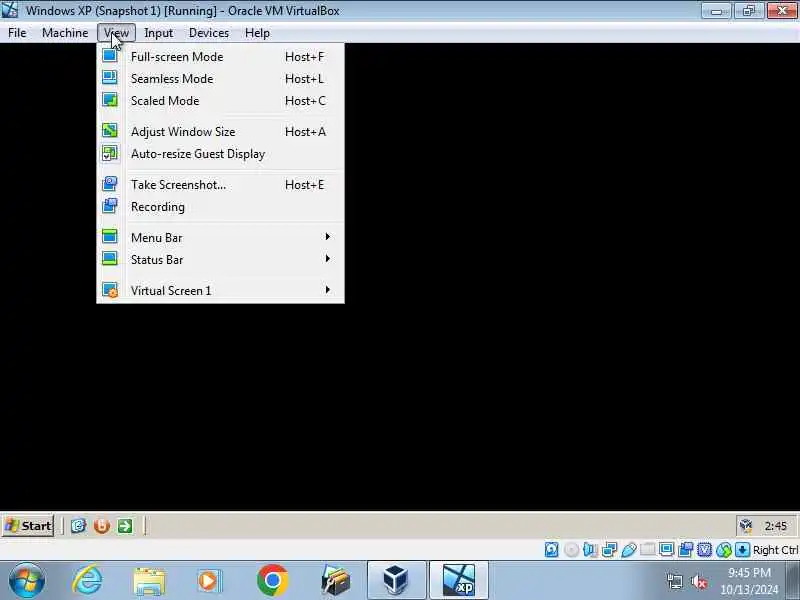
Task: Click the USB devices indicator
Action: click(x=629, y=550)
